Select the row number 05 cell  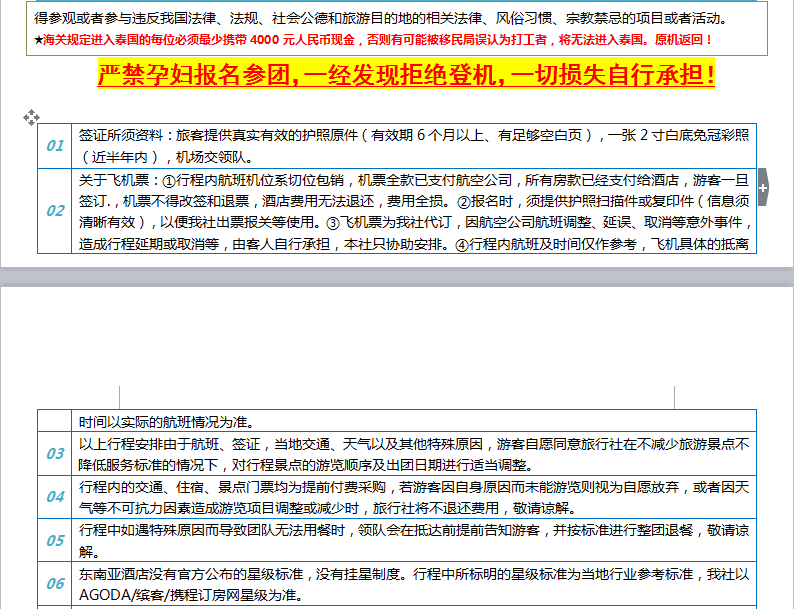point(55,540)
